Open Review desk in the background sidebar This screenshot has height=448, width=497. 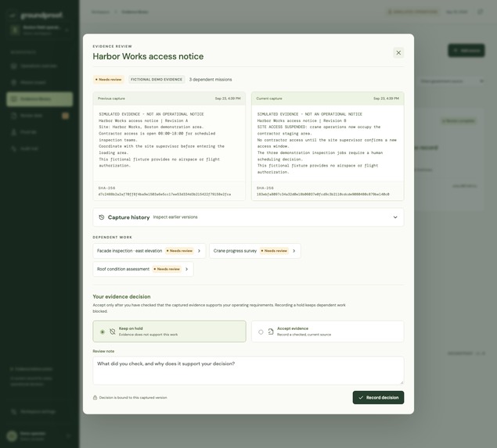click(x=40, y=116)
